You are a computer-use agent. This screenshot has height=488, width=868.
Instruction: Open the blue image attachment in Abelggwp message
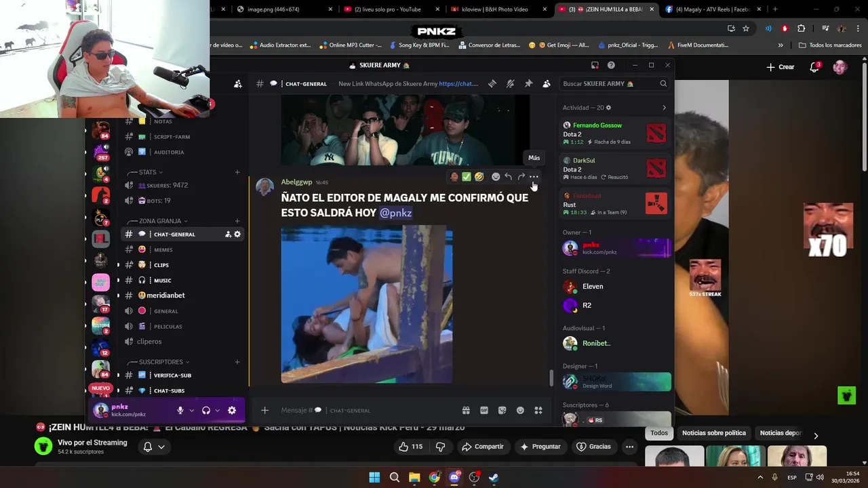(x=367, y=304)
